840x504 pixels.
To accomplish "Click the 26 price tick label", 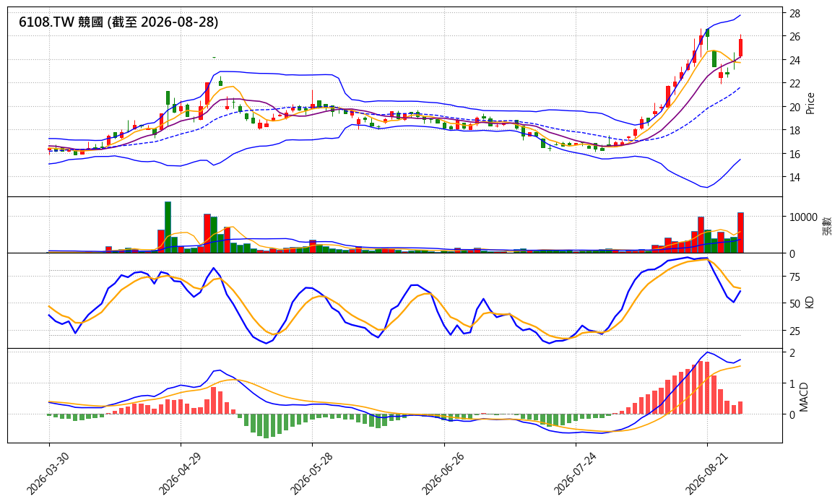I will pyautogui.click(x=794, y=37).
